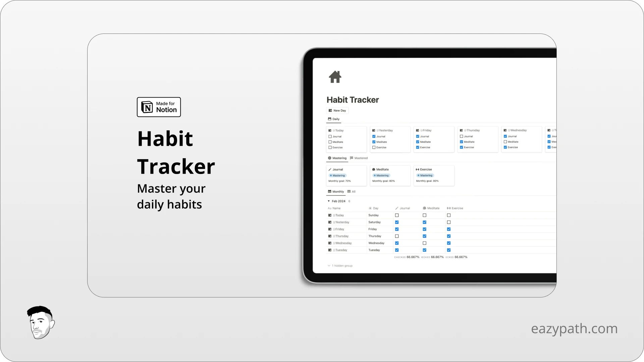Enable Saturday Meditate checkbox
The image size is (644, 362).
(424, 222)
